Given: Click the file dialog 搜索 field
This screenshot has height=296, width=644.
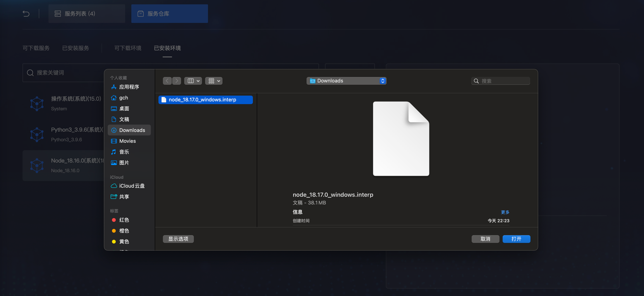Looking at the screenshot, I should coord(501,81).
